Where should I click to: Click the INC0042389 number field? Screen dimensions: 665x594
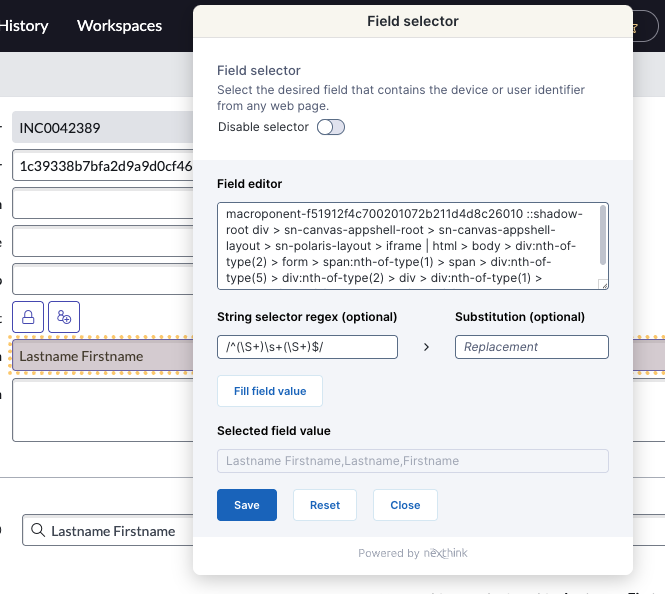click(100, 128)
